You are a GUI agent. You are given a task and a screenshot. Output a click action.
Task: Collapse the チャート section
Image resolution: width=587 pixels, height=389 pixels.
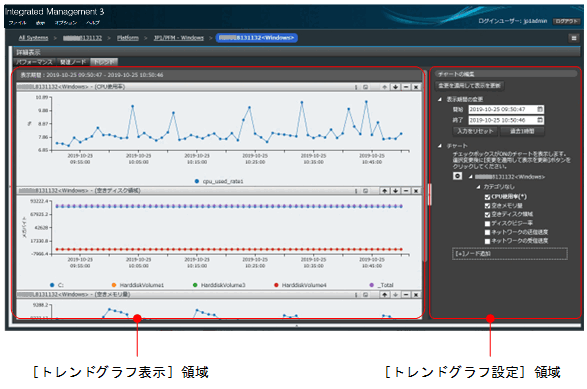440,146
